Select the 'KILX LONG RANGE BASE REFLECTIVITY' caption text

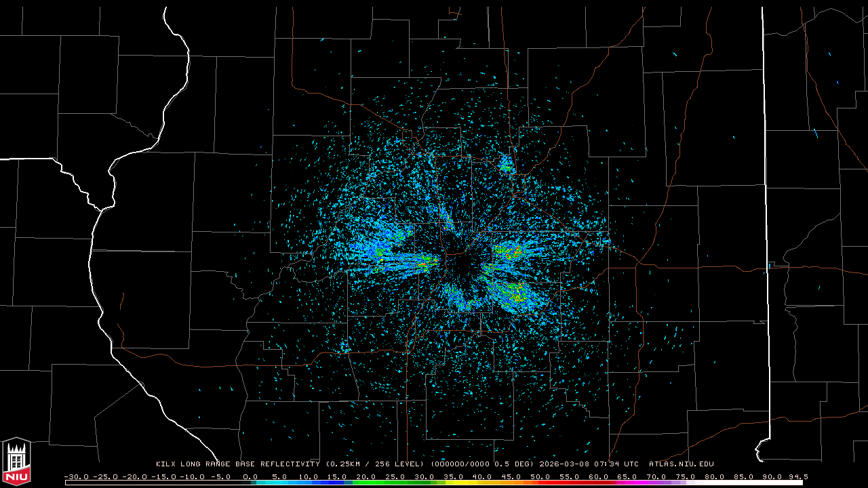[x=237, y=464]
